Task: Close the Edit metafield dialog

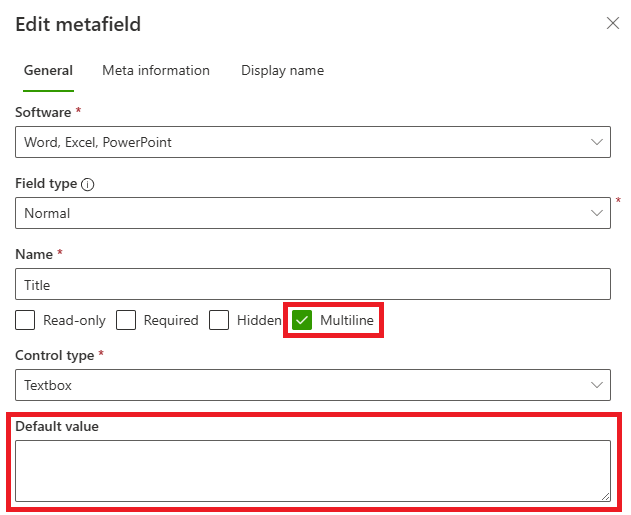Action: [613, 23]
